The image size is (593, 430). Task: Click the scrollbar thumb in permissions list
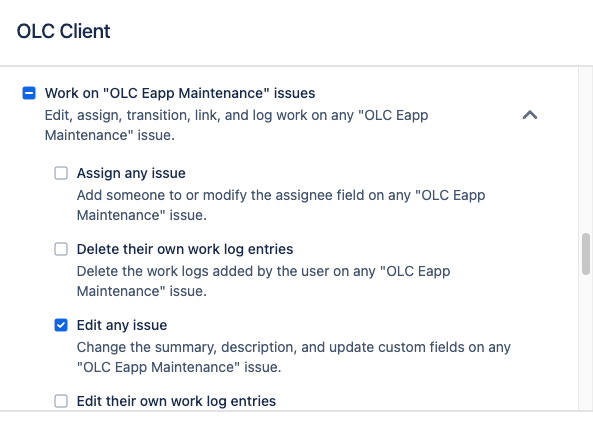coord(586,254)
